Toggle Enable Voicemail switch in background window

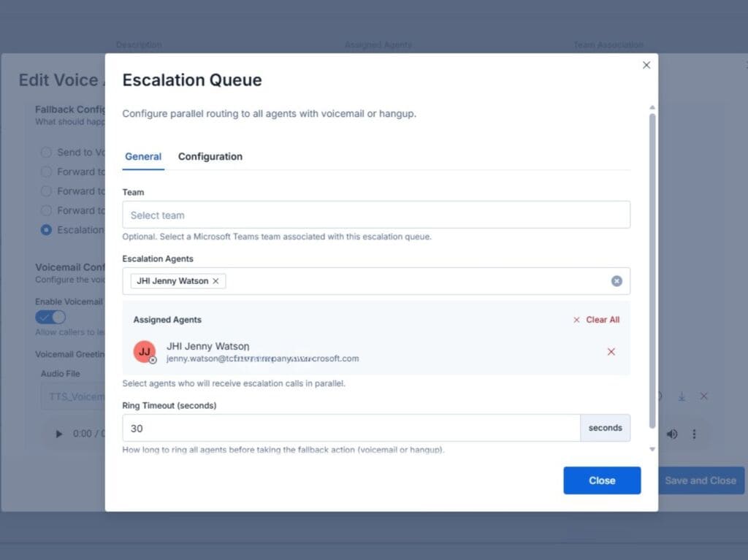pos(50,317)
